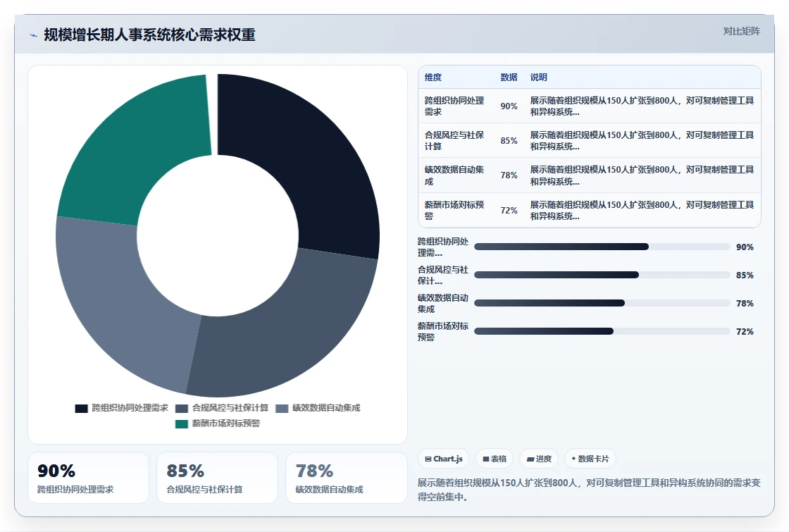The height and width of the screenshot is (532, 789).
Task: Click the 90% 跨组织协同处理需求 stat card
Action: pos(88,478)
